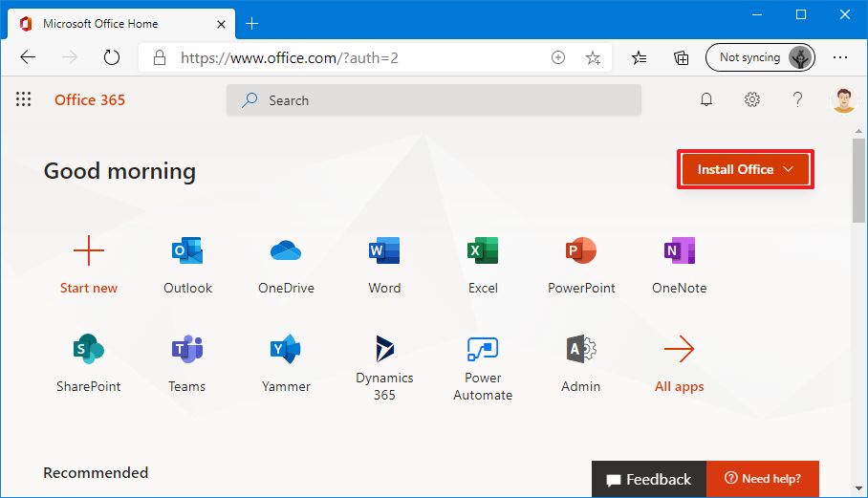Open Dynamics 365

[384, 351]
